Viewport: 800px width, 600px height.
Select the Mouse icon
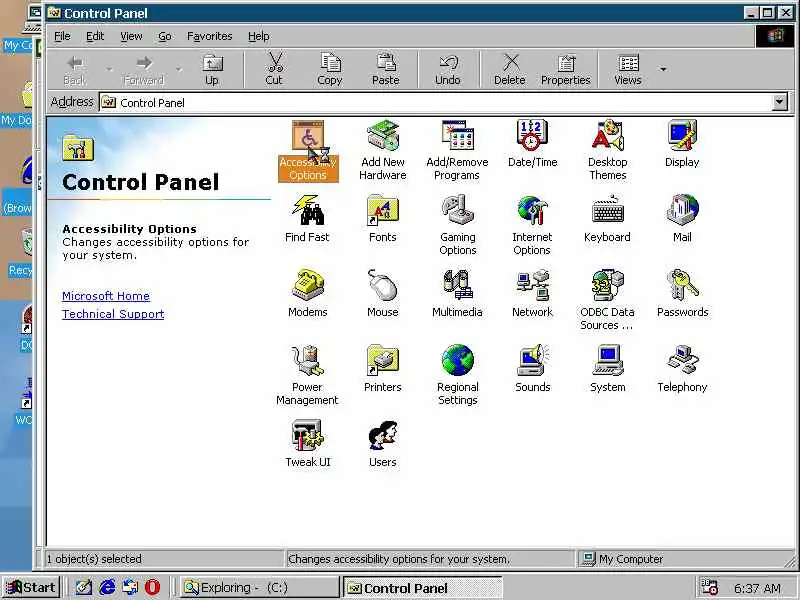point(383,294)
